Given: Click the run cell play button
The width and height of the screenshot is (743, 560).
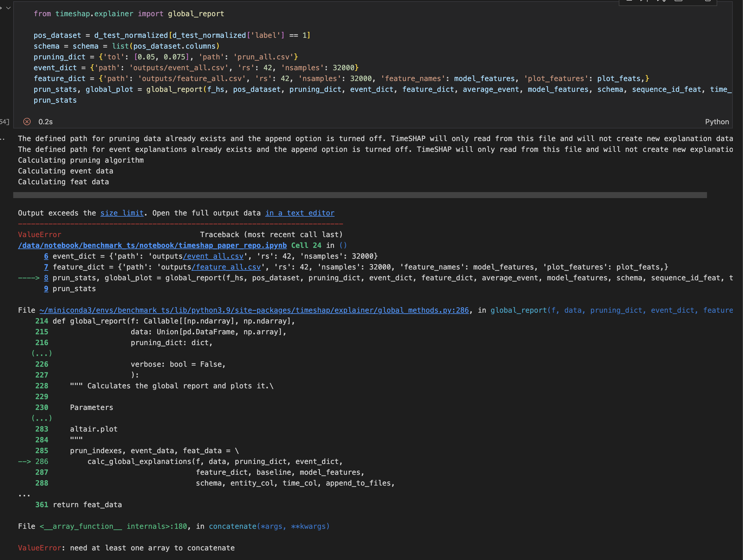Looking at the screenshot, I should click(x=1, y=8).
